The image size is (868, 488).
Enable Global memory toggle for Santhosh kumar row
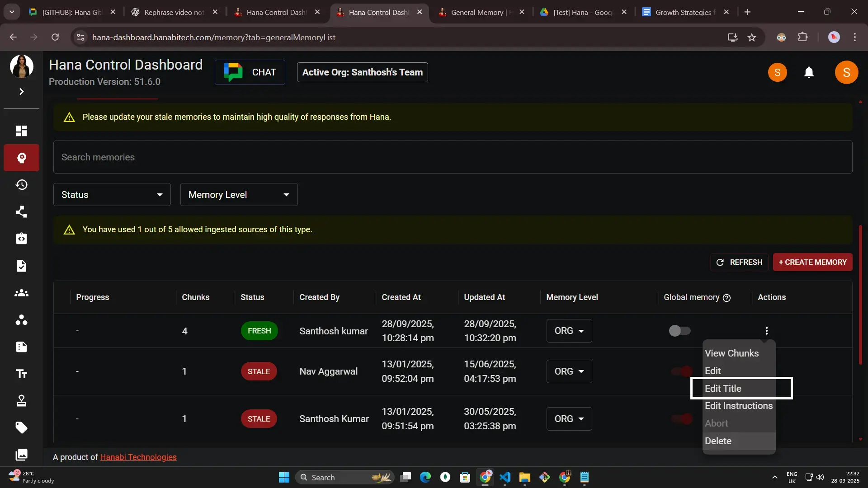tap(679, 331)
